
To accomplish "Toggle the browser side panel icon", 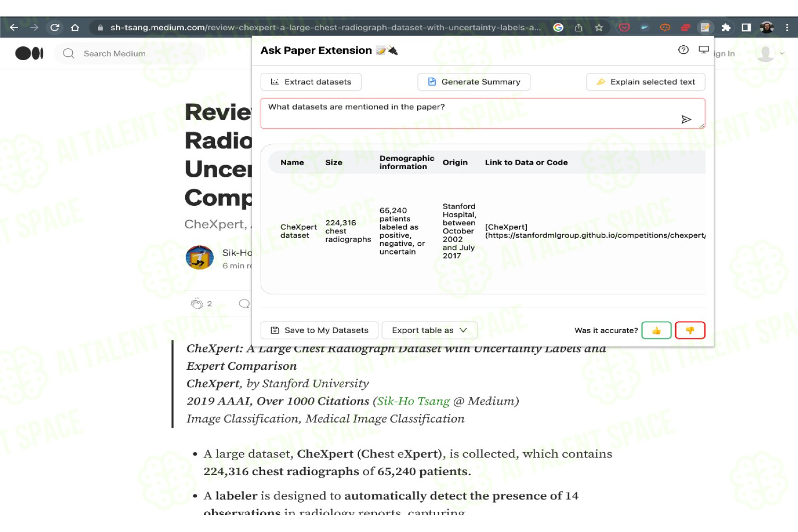I will [x=746, y=28].
